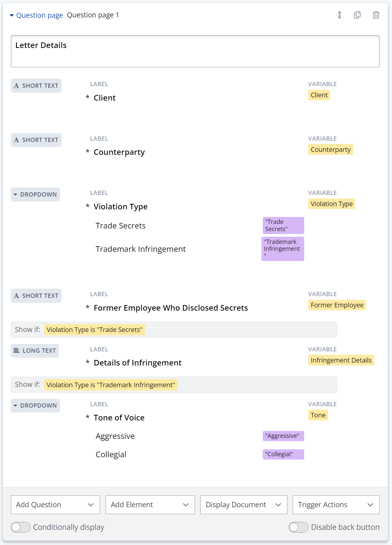
Task: Click the Long Text type badge
Action: [35, 351]
